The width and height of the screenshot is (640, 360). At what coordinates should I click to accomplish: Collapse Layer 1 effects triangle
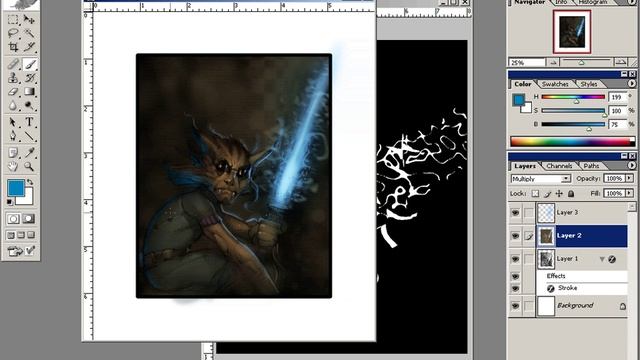click(x=602, y=259)
